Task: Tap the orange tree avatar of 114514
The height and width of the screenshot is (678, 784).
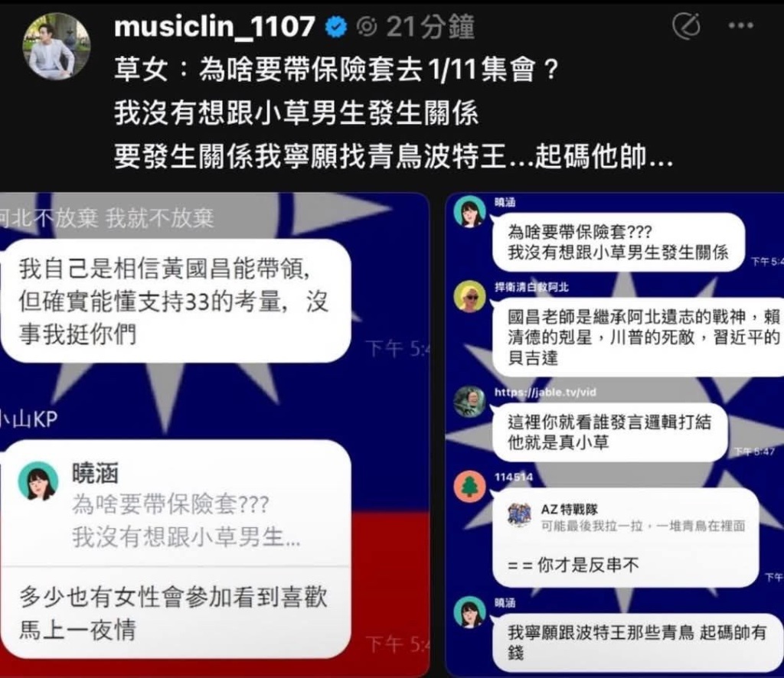Action: (x=469, y=486)
